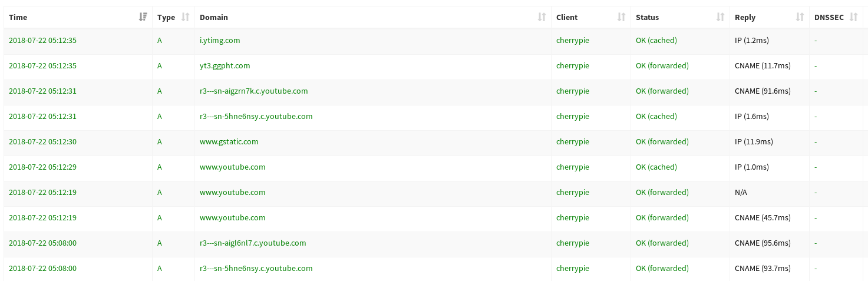
Task: Click the 2018-07-22 05:12:29 timestamp
Action: 42,167
